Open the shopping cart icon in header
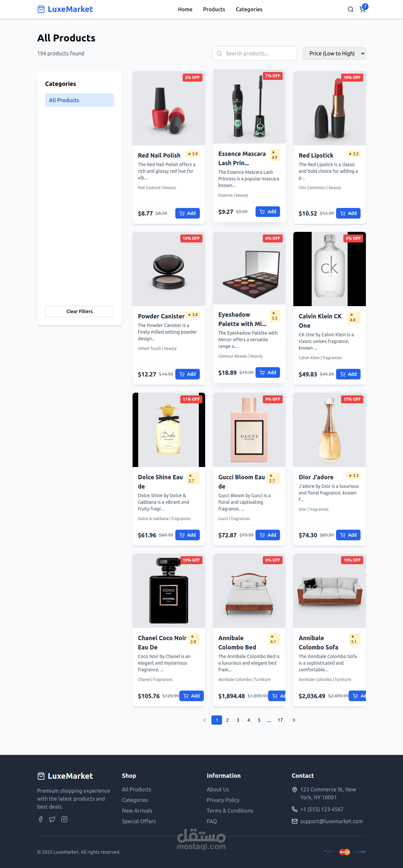403x868 pixels. pyautogui.click(x=363, y=9)
